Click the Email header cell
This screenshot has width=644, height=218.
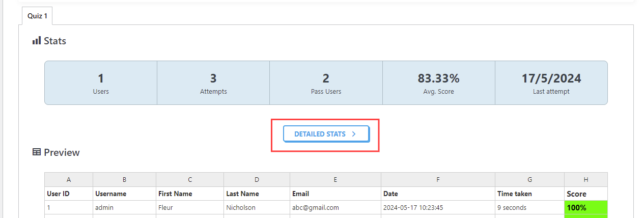point(335,194)
